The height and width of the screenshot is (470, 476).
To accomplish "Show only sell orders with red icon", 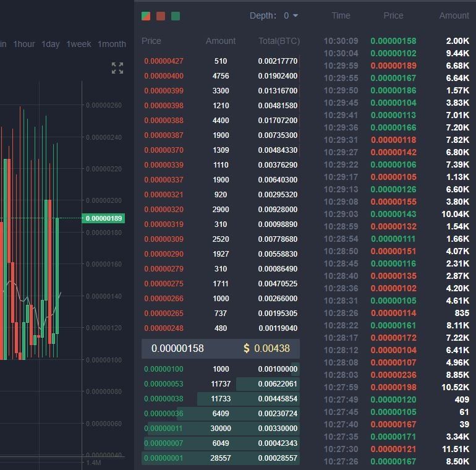I will (161, 16).
